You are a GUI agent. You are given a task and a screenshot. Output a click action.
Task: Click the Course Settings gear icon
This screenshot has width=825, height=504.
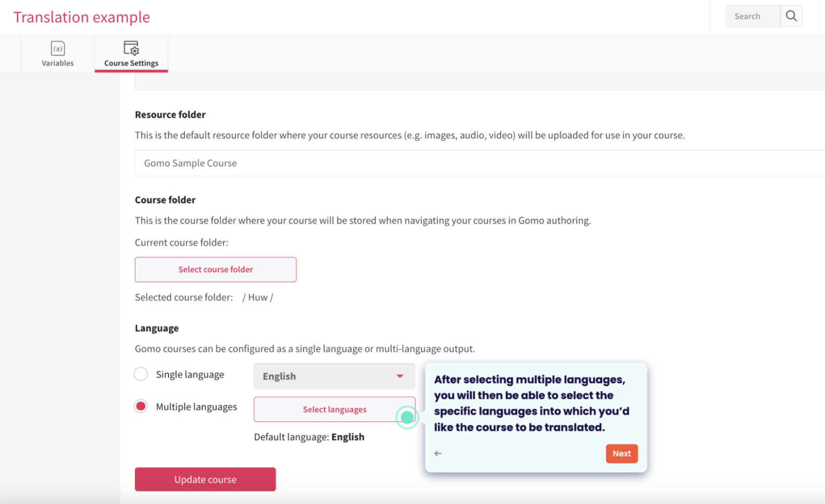131,47
